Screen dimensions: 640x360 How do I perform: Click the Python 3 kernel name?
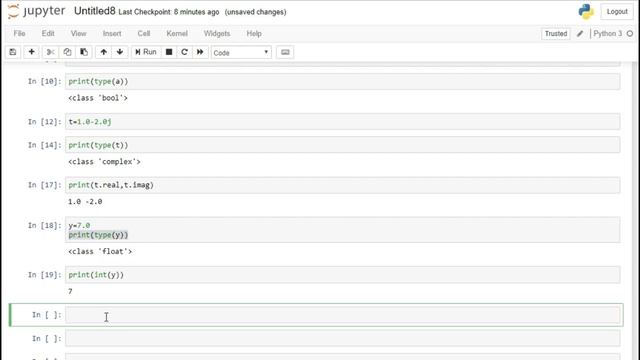click(x=607, y=33)
